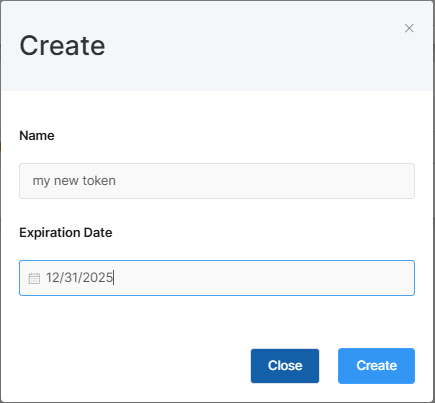The height and width of the screenshot is (403, 435).
Task: Click the "Create" dialog heading
Action: click(62, 46)
